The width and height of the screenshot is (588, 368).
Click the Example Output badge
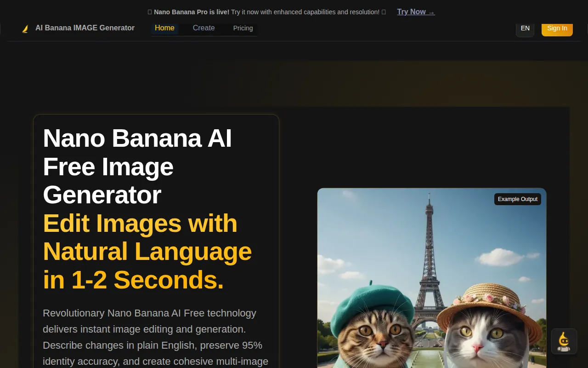point(517,199)
